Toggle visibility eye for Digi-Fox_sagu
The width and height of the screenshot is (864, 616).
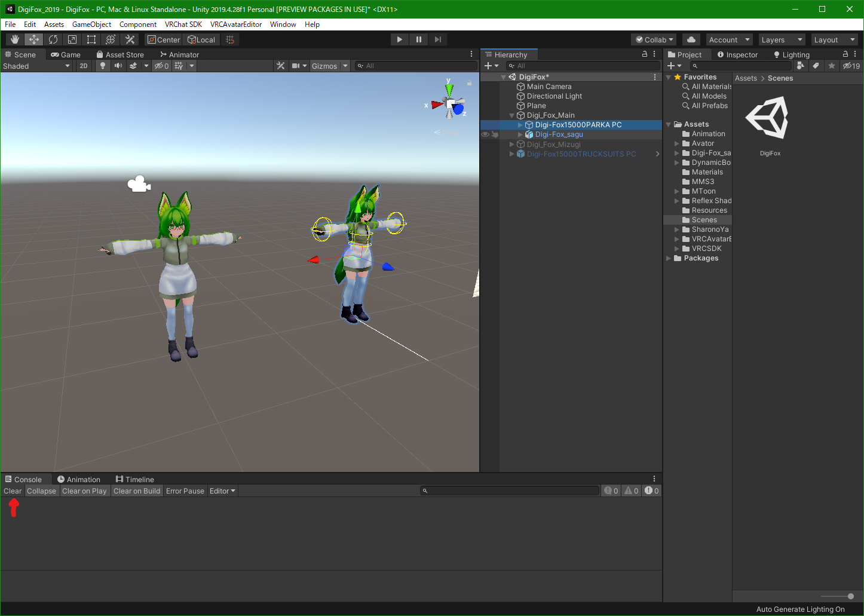(x=485, y=134)
